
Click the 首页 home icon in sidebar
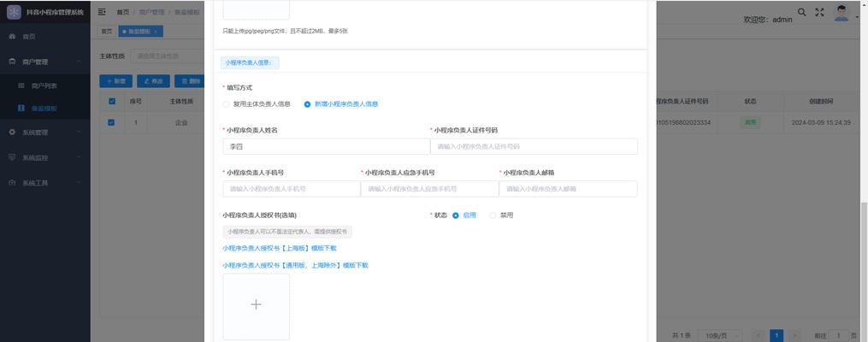coord(12,37)
